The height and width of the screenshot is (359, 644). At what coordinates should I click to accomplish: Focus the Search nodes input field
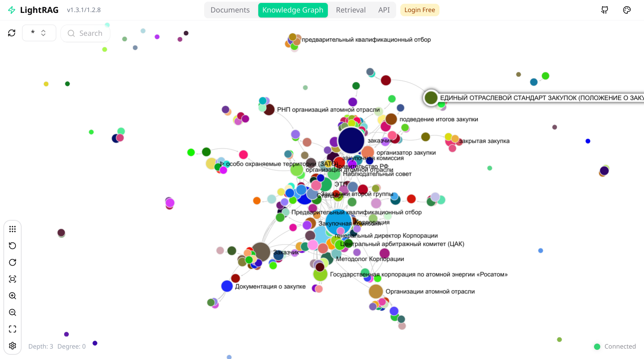[x=85, y=33]
